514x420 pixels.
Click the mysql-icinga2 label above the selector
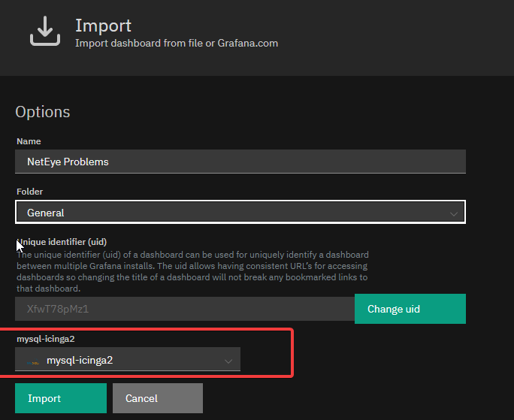click(x=47, y=339)
